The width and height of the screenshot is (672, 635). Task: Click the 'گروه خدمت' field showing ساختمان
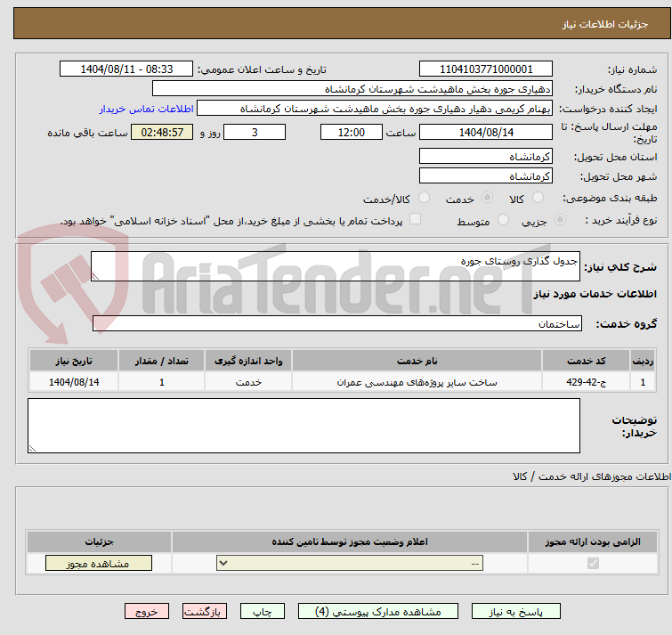[x=337, y=324]
